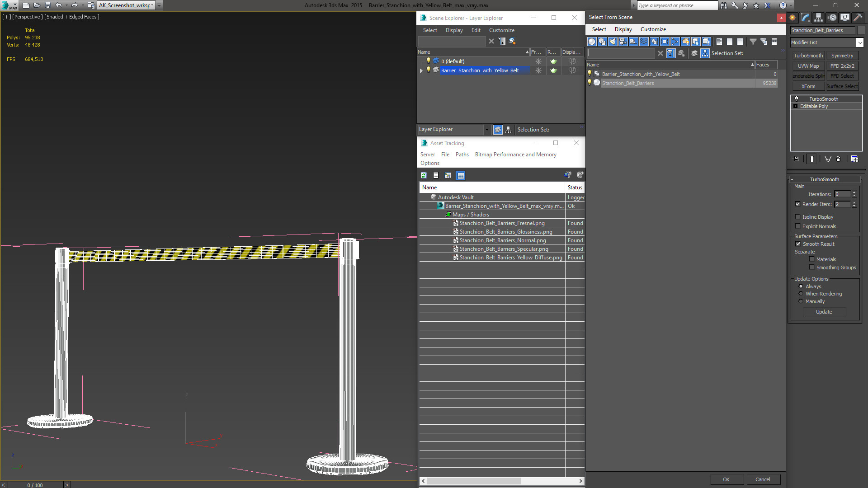
Task: Click the Select None blank page icon
Action: [730, 42]
